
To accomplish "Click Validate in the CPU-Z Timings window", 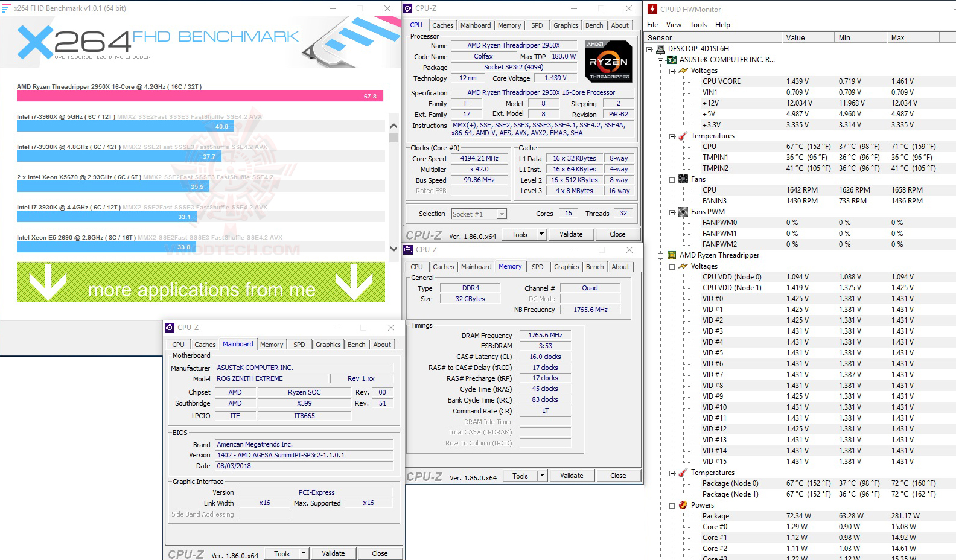I will click(572, 476).
